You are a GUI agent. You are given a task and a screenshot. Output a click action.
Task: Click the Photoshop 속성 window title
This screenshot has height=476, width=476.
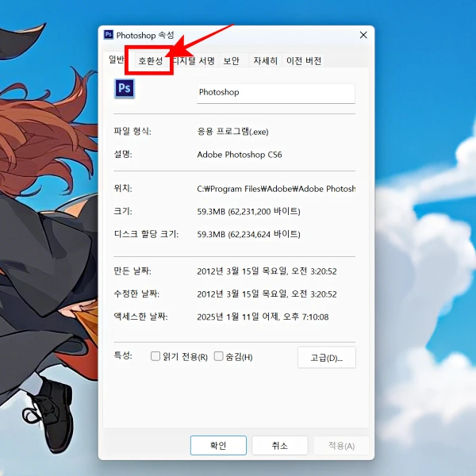145,35
